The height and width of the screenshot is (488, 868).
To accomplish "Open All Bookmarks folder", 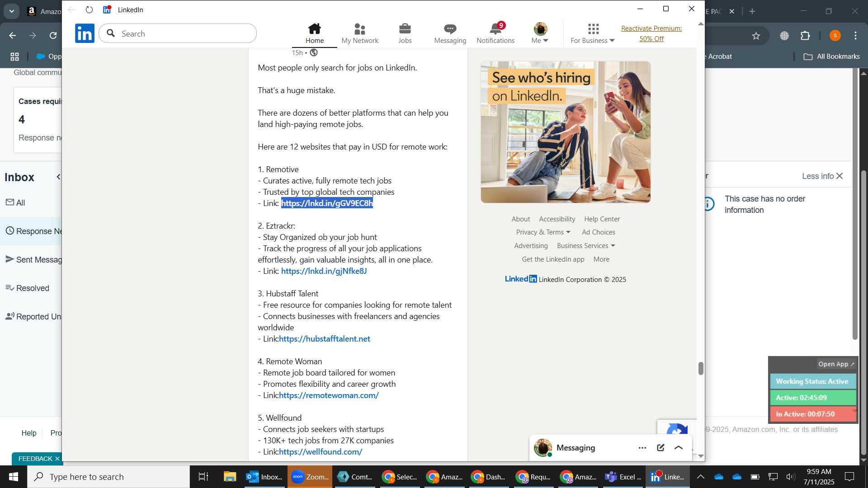I will 831,56.
